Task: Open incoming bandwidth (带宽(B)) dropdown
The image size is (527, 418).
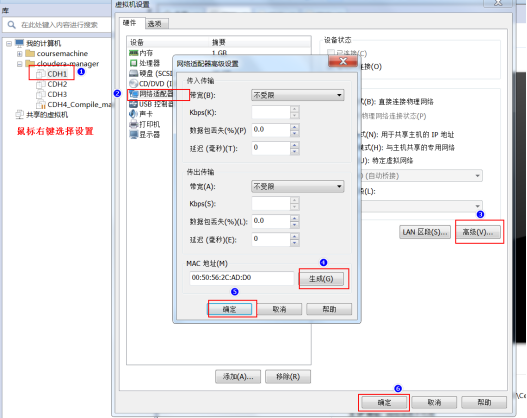Action: click(x=297, y=95)
